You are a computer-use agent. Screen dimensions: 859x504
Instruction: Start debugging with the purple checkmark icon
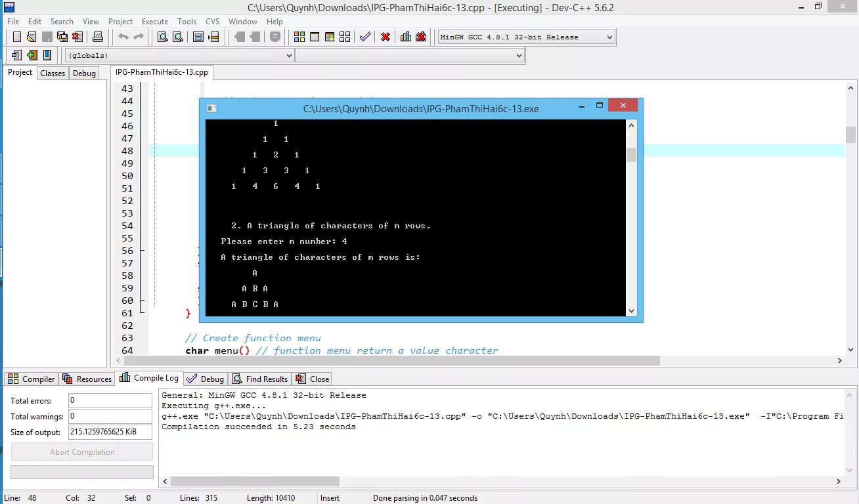[365, 37]
